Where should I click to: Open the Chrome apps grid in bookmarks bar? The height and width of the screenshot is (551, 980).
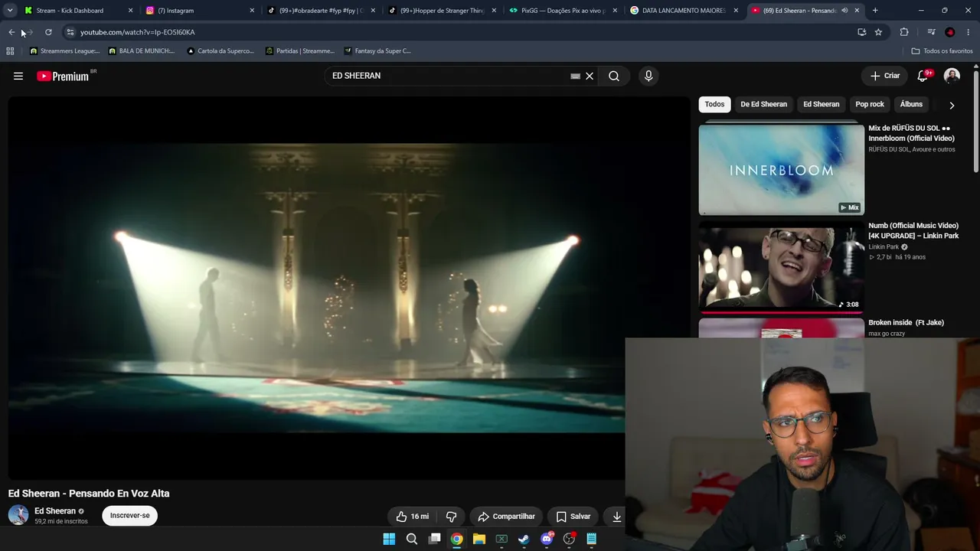[10, 51]
